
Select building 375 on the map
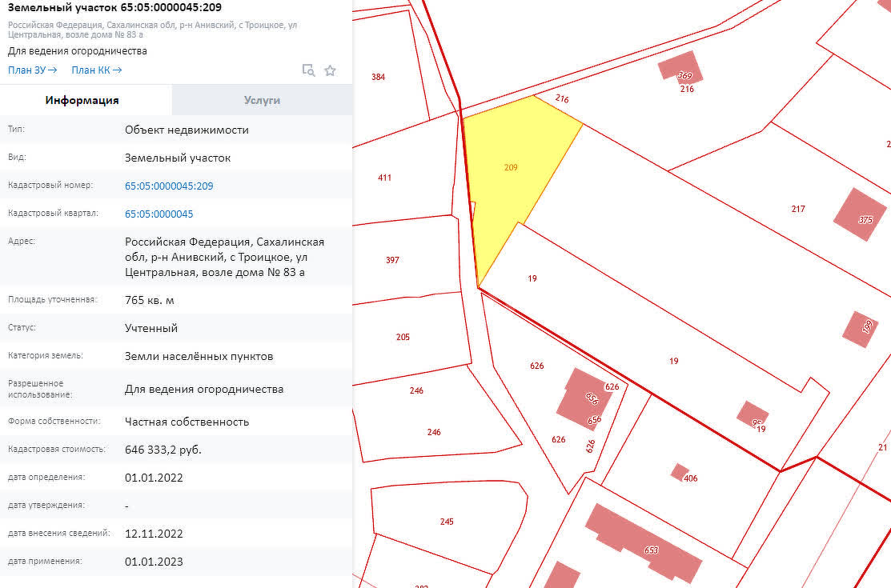[x=861, y=216]
